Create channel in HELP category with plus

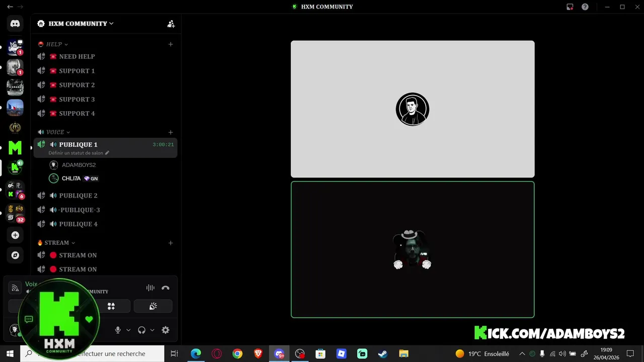[x=171, y=44]
